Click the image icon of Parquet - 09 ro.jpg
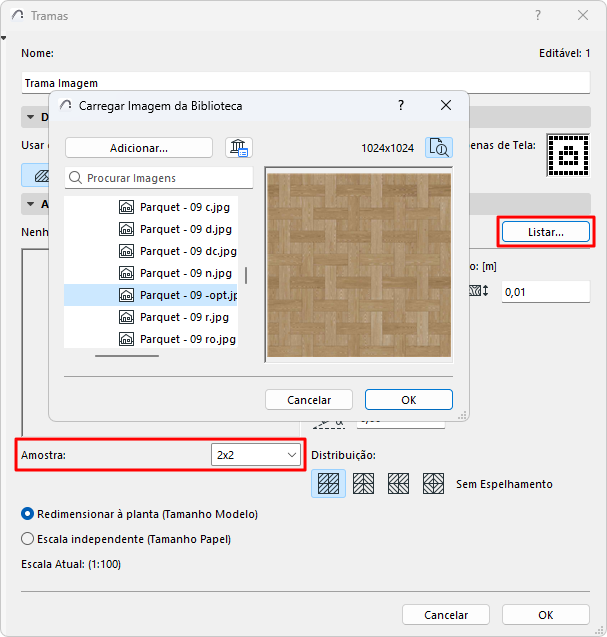607x637 pixels. 126,339
